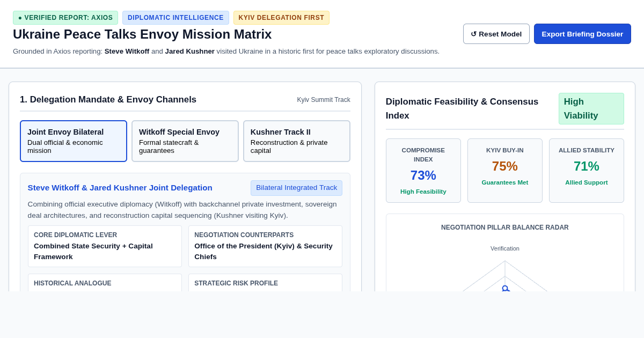Image resolution: width=644 pixels, height=338 pixels.
Task: Click the Steve Witkoff & Jared Kushner Joint Delegation heading
Action: tap(120, 188)
